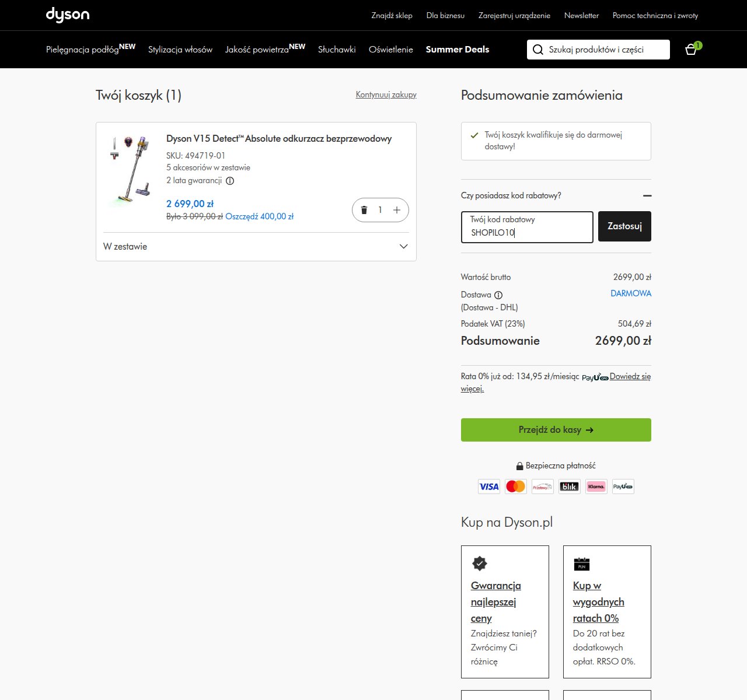Click the Twój koszyk (1) heading
This screenshot has width=747, height=700.
pos(139,95)
